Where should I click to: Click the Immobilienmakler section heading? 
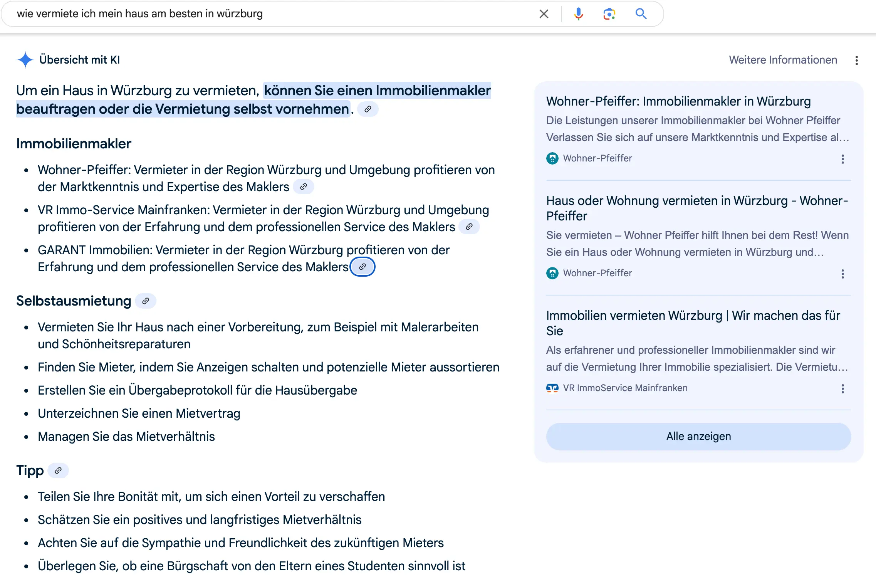point(74,144)
